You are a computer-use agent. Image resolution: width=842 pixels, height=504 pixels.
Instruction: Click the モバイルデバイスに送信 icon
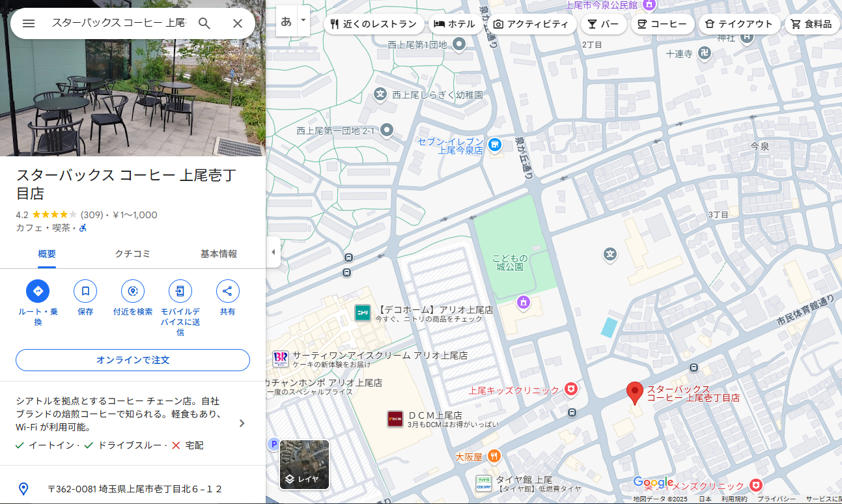click(180, 291)
